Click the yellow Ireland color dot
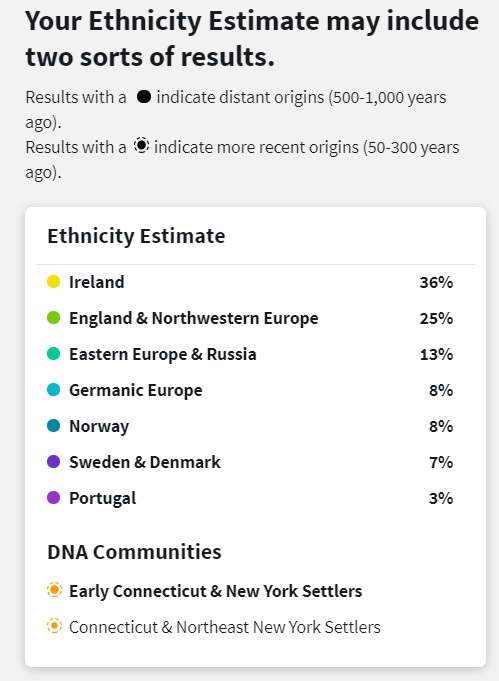 (x=53, y=281)
